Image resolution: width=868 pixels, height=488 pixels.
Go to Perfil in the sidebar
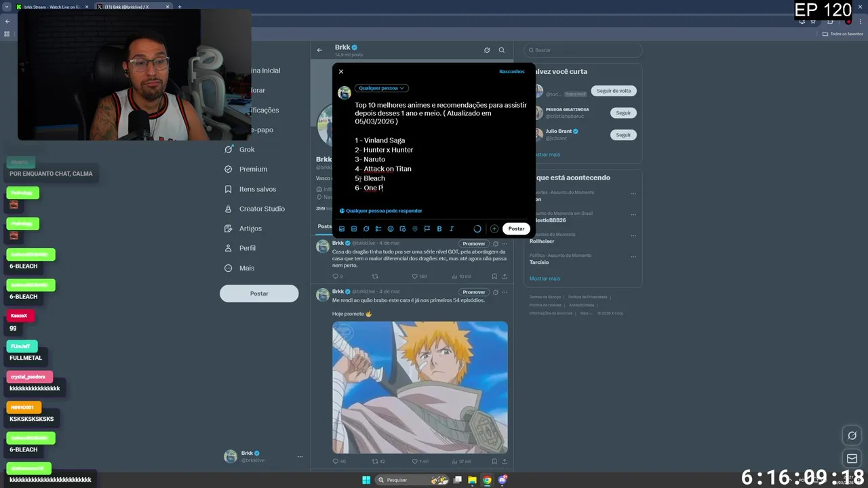tap(240, 248)
